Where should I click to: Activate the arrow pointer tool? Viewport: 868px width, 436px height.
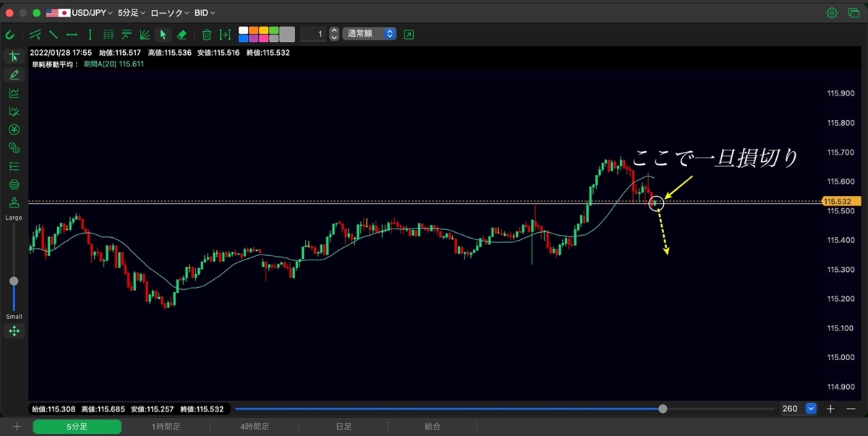pyautogui.click(x=163, y=34)
